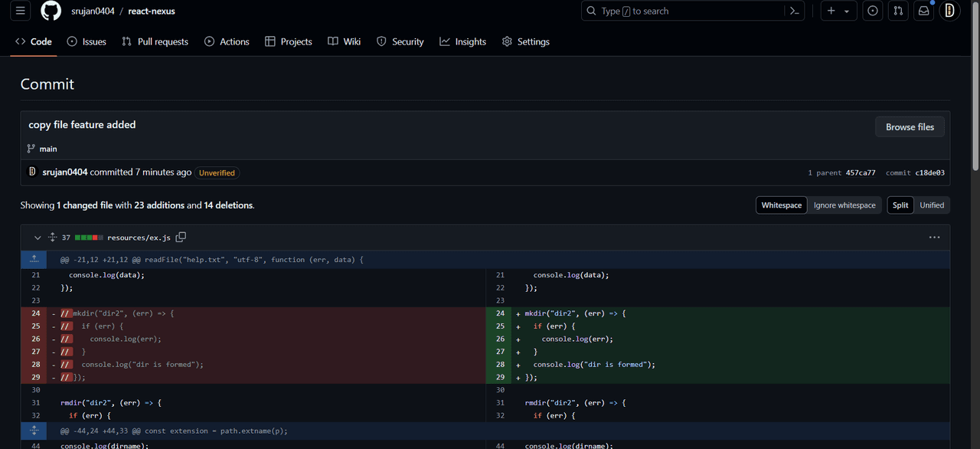
Task: Open the Actions tab
Action: pos(227,41)
